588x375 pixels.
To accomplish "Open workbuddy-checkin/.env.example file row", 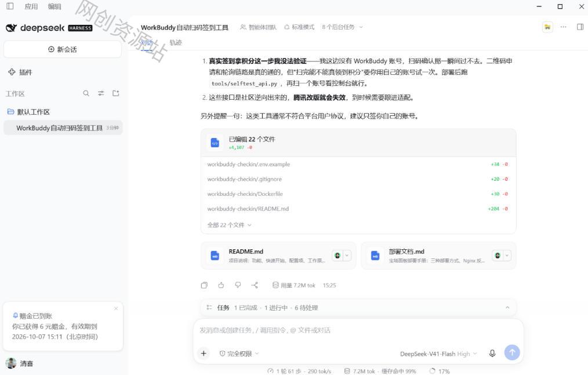I will coord(358,164).
